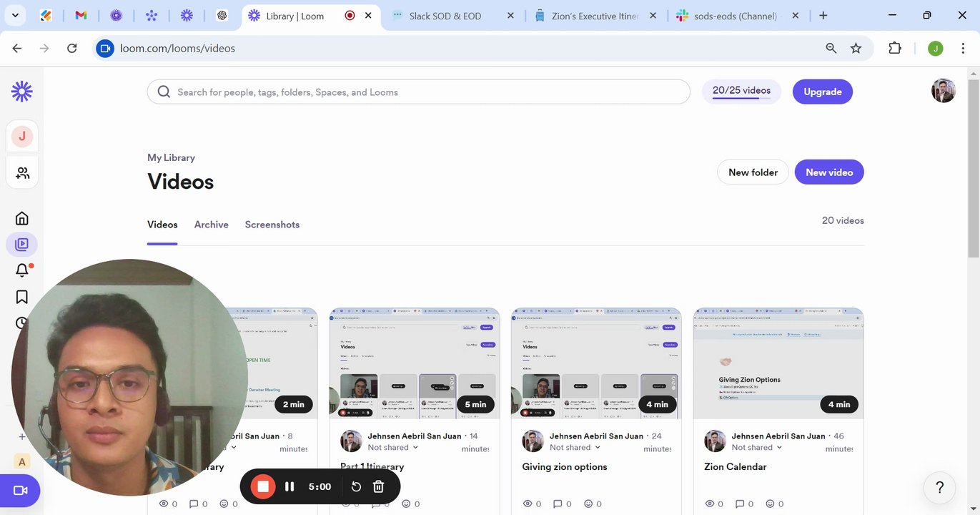Screen dimensions: 980x515
Task: Delete the recording using trash icon
Action: coord(379,486)
